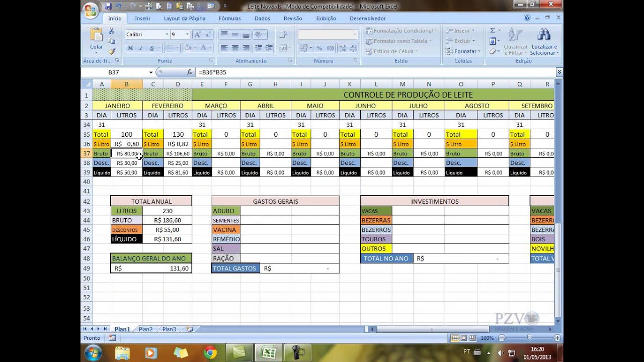This screenshot has width=644, height=362.
Task: Click the formula bar showing =B36*B35
Action: tap(376, 72)
